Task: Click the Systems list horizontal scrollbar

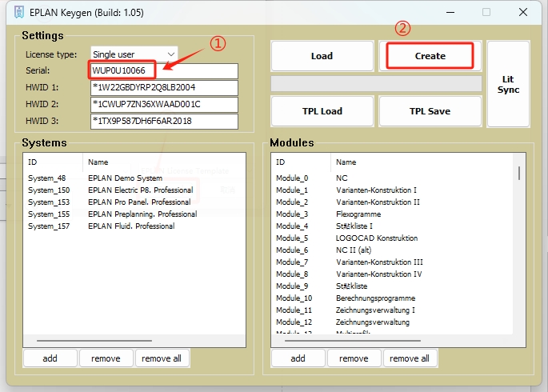Action: (96, 340)
